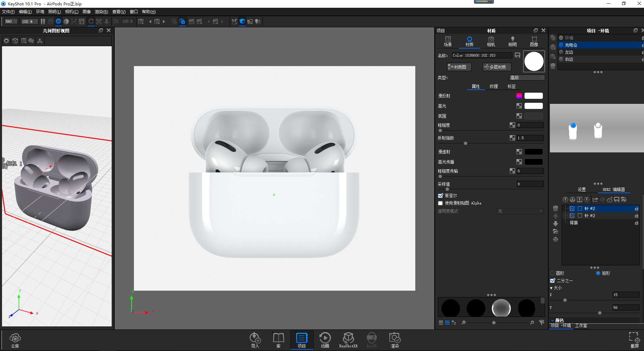Switch material list to grid view

point(447,323)
